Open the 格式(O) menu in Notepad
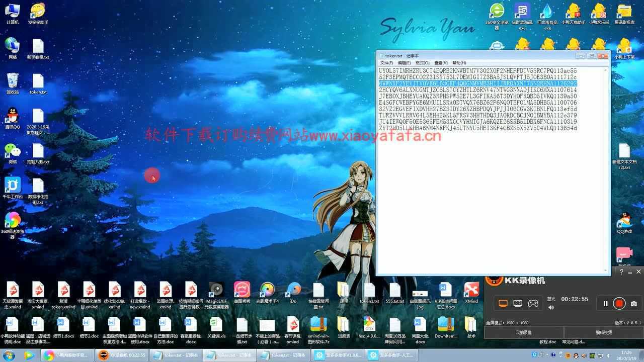 (x=422, y=63)
